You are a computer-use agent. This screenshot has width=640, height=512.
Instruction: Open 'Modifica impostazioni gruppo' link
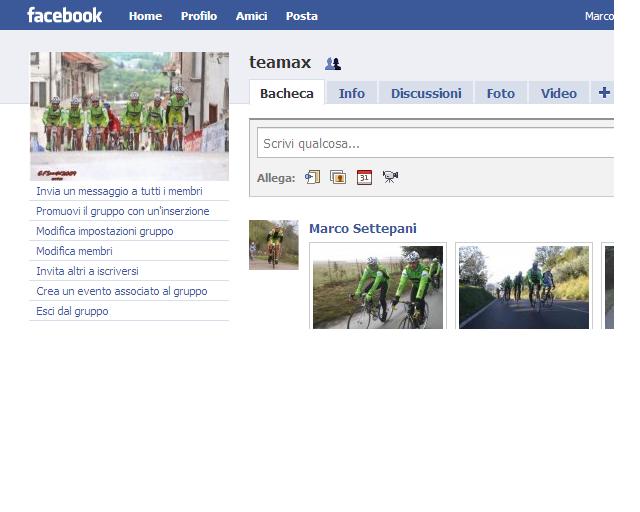pyautogui.click(x=104, y=231)
